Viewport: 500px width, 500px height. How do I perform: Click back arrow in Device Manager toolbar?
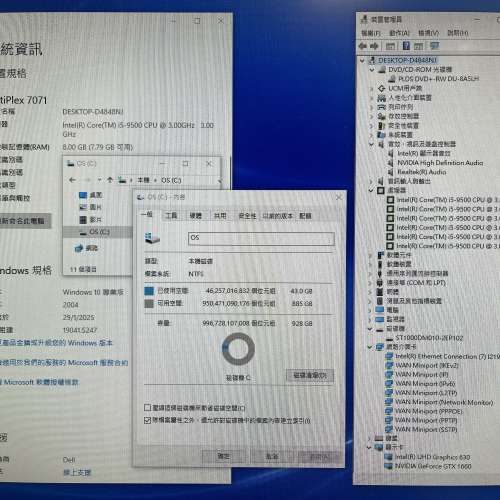pyautogui.click(x=363, y=46)
